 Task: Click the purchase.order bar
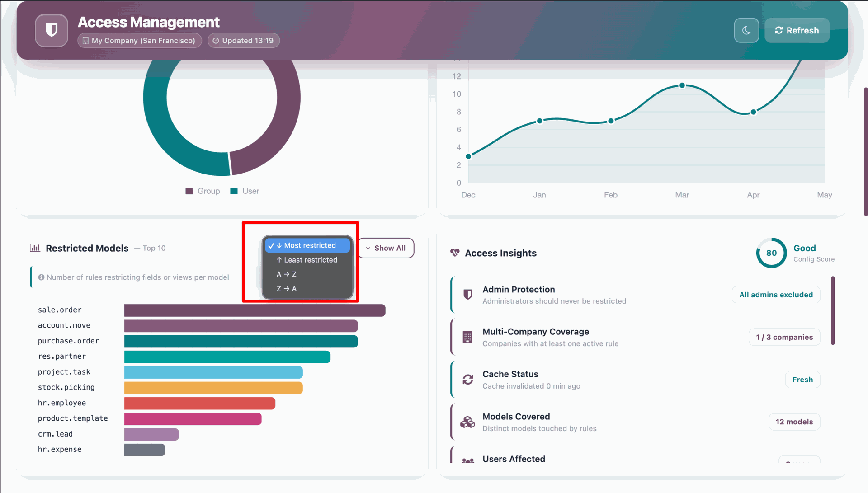coord(241,341)
